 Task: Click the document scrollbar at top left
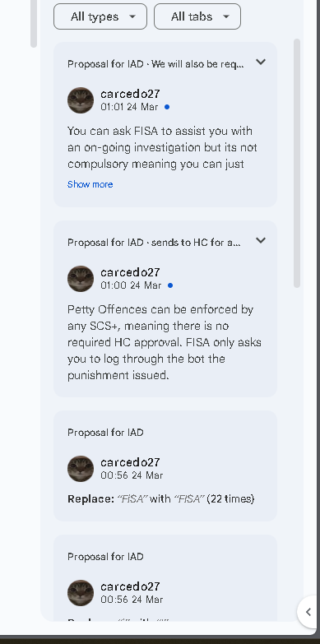[34, 23]
